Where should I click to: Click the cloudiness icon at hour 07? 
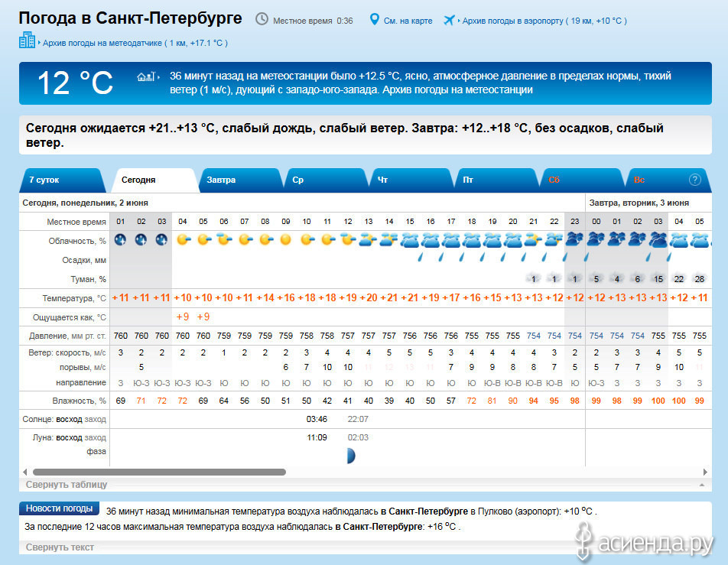(245, 239)
